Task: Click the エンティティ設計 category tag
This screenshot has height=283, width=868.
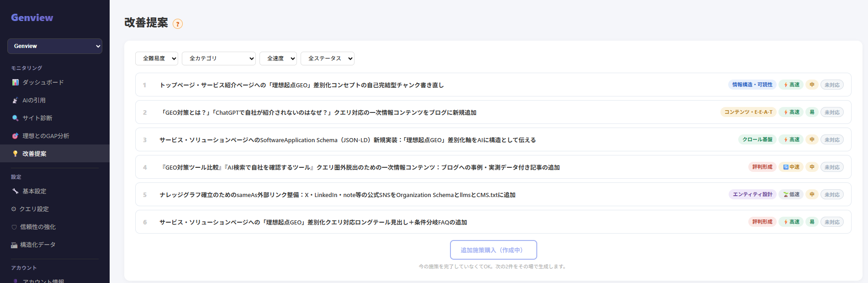Action: [752, 194]
